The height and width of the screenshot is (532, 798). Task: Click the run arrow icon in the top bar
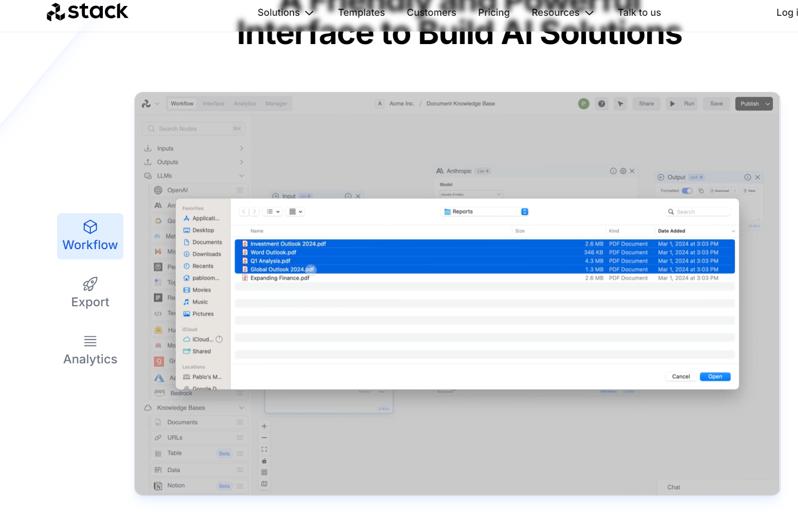pos(673,103)
